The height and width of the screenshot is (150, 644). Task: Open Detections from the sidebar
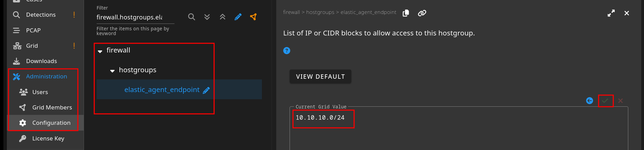click(x=41, y=15)
